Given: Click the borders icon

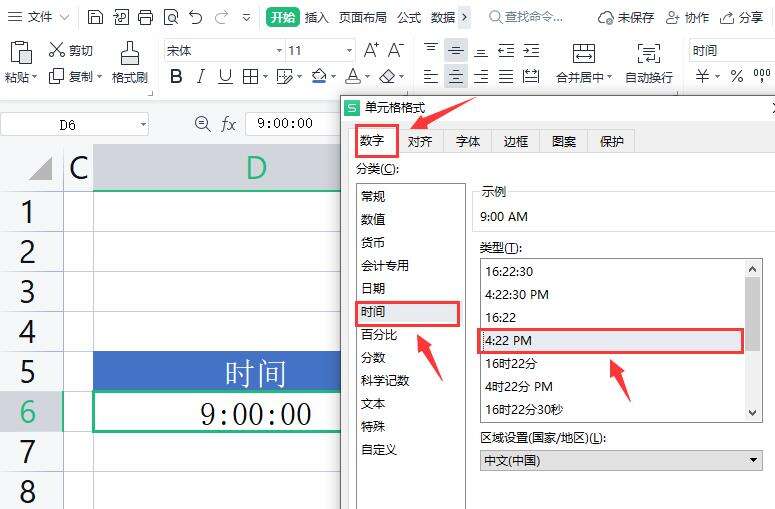Looking at the screenshot, I should pyautogui.click(x=251, y=77).
